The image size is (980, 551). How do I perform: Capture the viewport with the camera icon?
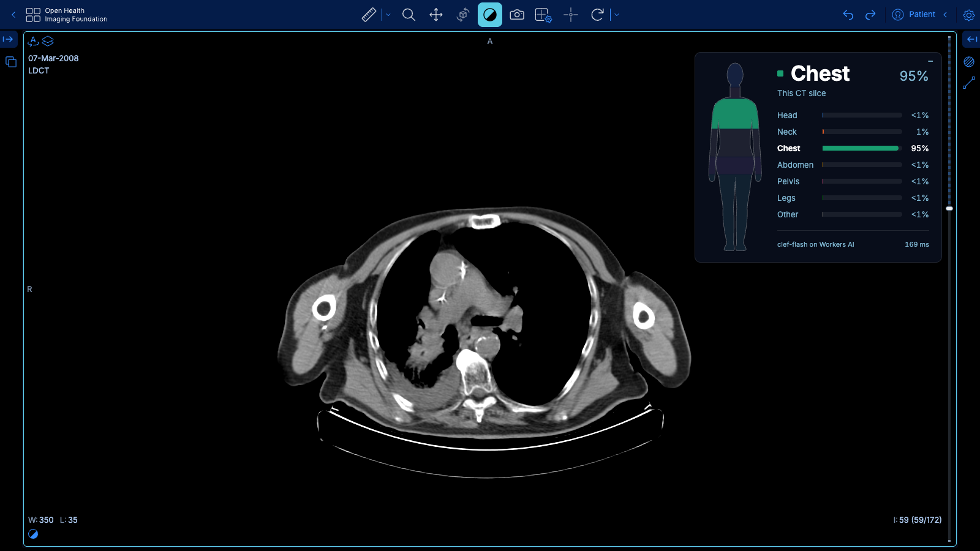tap(517, 15)
